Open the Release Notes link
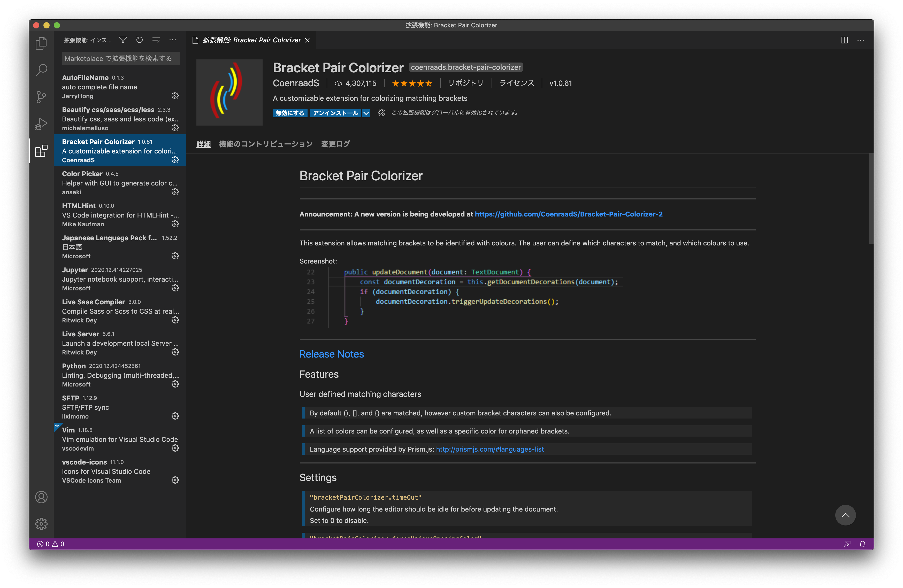The height and width of the screenshot is (588, 903). pos(332,354)
